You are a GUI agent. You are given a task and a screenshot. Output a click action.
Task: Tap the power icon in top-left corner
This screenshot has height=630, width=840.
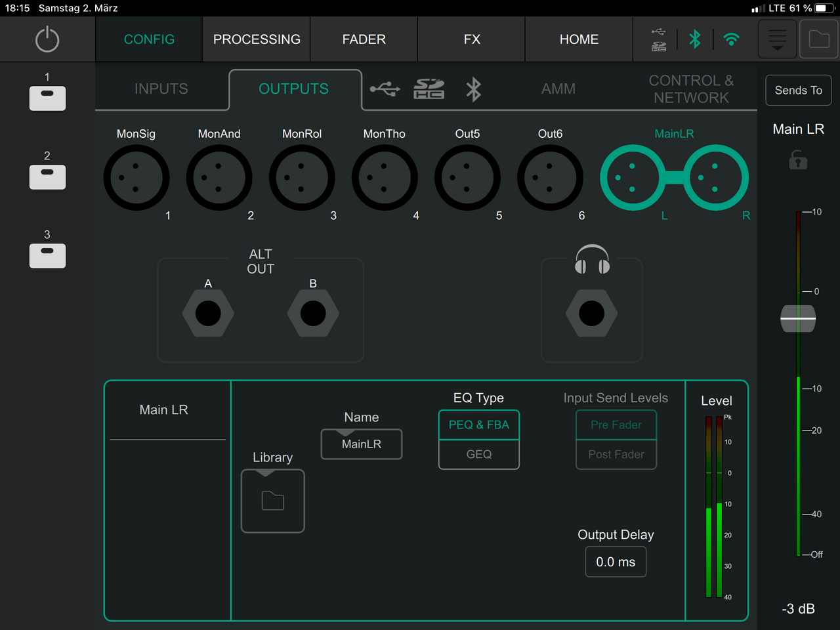tap(47, 39)
